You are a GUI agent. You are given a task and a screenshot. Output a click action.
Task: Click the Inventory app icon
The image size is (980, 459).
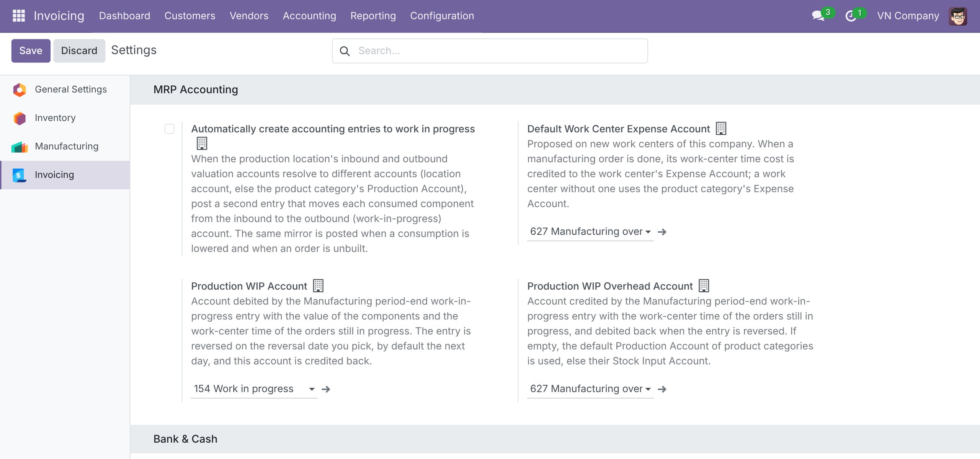click(x=20, y=118)
